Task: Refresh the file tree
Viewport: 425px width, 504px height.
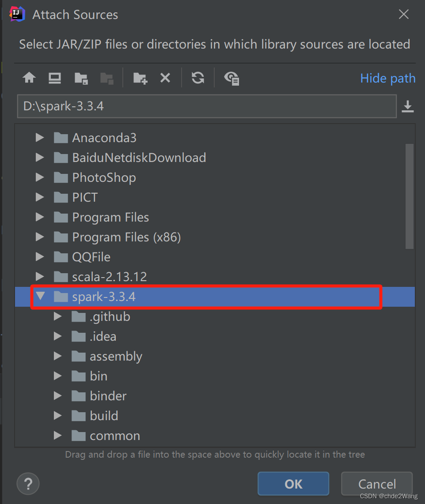Action: tap(198, 78)
